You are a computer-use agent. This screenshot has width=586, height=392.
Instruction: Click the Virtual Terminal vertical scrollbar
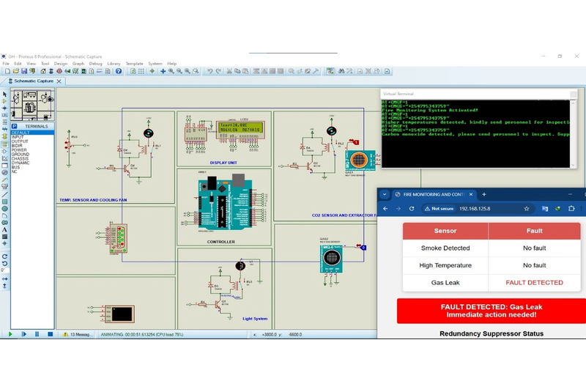coord(573,133)
